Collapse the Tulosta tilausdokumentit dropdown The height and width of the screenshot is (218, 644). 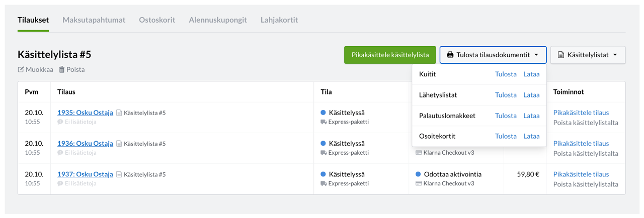coord(493,55)
